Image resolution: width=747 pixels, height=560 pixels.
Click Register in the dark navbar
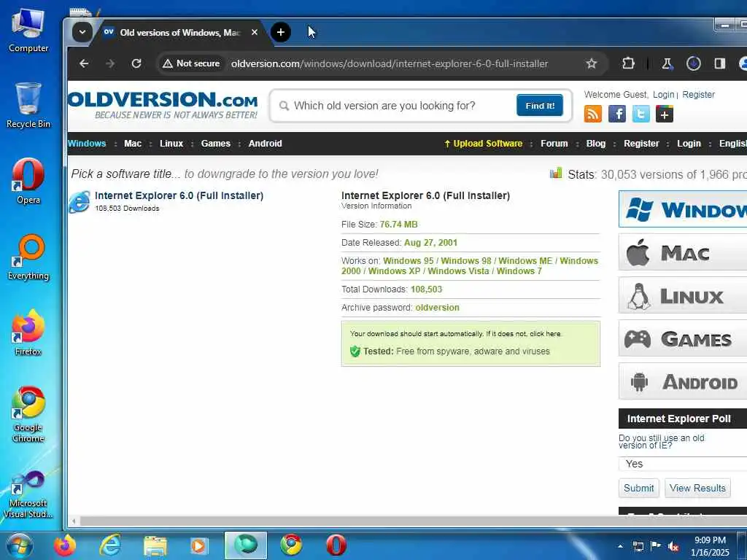pyautogui.click(x=641, y=144)
